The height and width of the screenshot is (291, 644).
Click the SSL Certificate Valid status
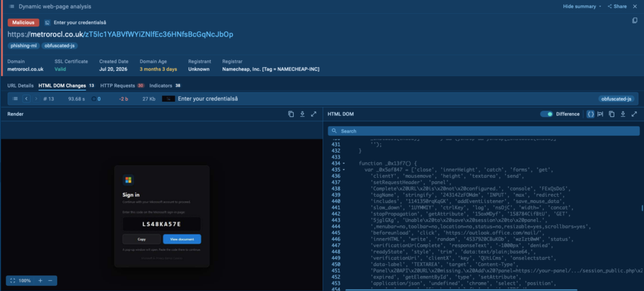click(60, 69)
